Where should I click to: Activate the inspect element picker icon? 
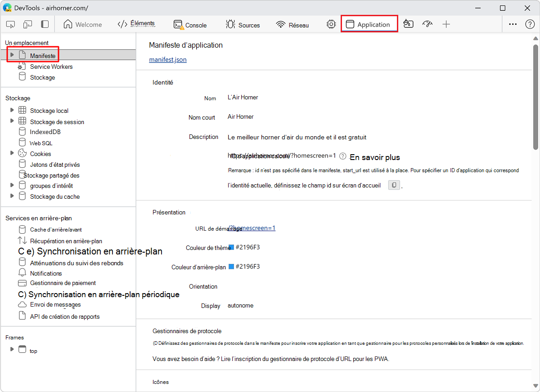point(11,24)
